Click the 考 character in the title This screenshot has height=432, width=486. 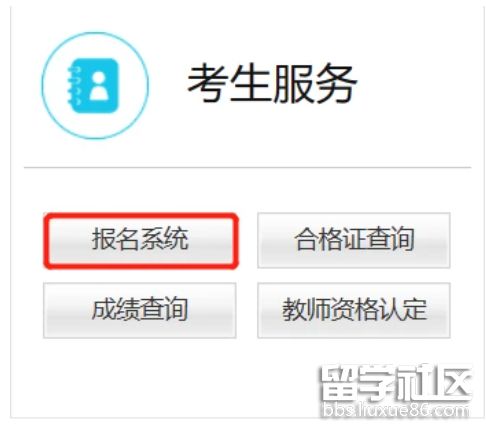click(x=207, y=84)
